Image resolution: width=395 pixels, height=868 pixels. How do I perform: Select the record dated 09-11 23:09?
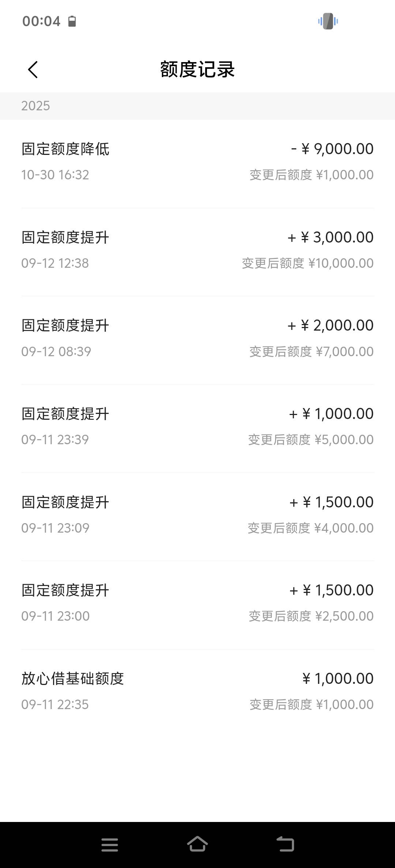(x=197, y=515)
